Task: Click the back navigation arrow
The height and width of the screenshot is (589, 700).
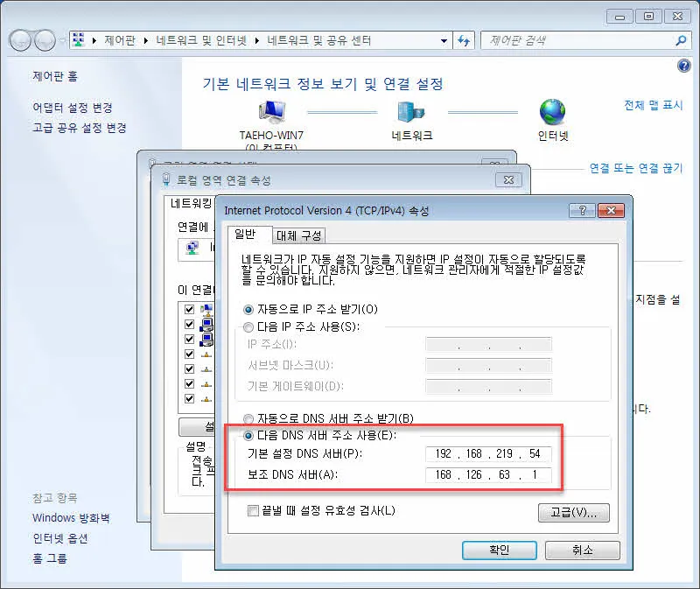Action: (19, 39)
